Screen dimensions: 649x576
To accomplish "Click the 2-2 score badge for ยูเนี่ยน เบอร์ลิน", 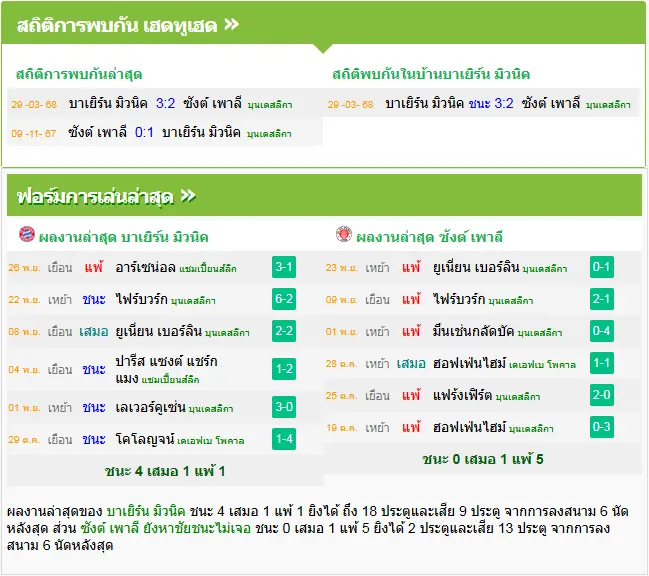I will [x=284, y=331].
